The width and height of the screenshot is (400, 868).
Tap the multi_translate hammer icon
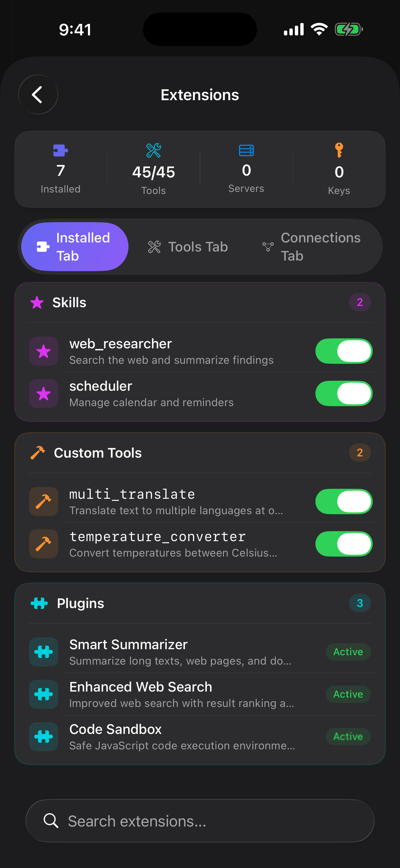tap(44, 501)
